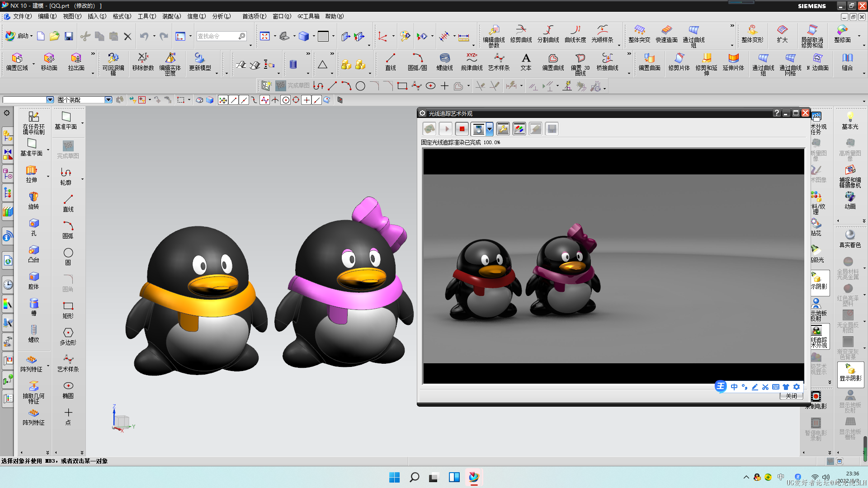The image size is (868, 488).
Task: Open the 文件(F) menu
Action: pyautogui.click(x=22, y=16)
